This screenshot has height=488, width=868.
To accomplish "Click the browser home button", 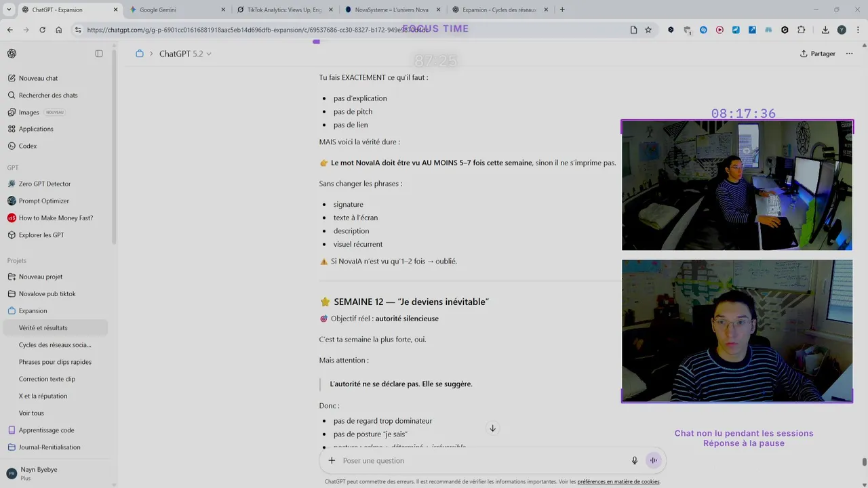I will click(x=59, y=30).
